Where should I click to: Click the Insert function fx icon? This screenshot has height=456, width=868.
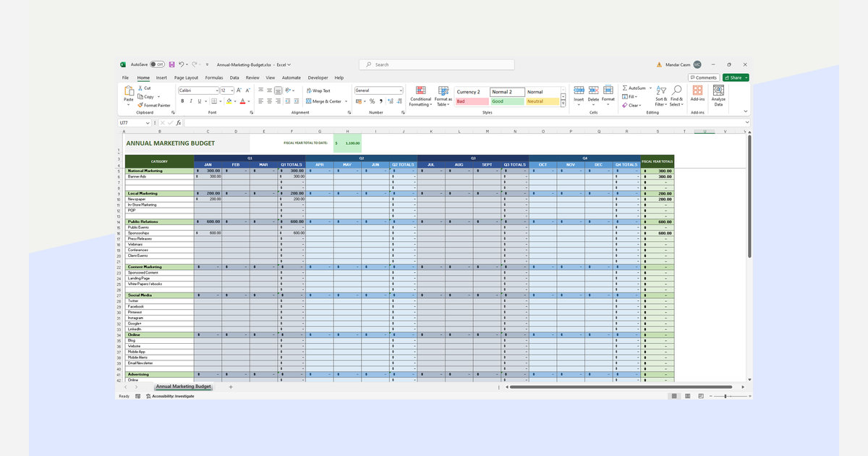point(179,123)
